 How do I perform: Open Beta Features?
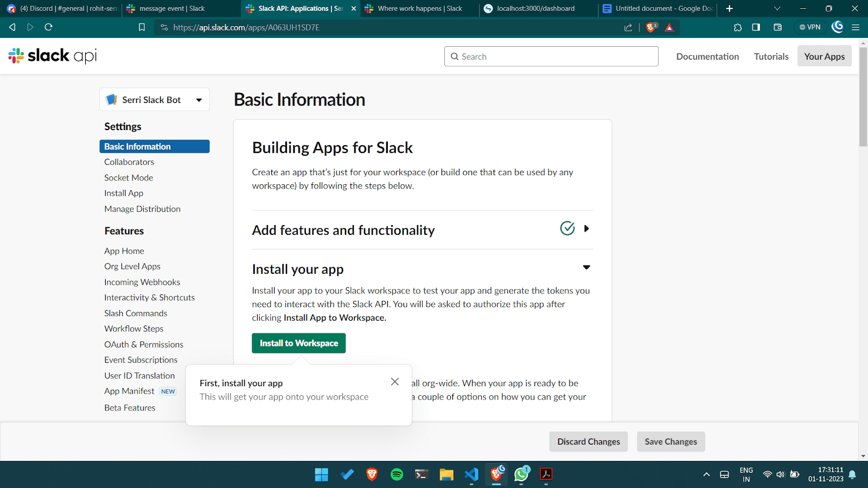130,408
